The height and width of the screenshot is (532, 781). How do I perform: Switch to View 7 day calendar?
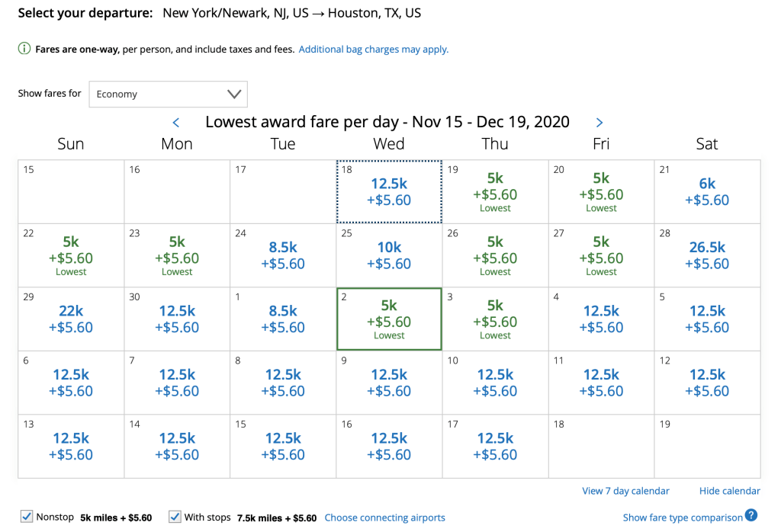625,491
